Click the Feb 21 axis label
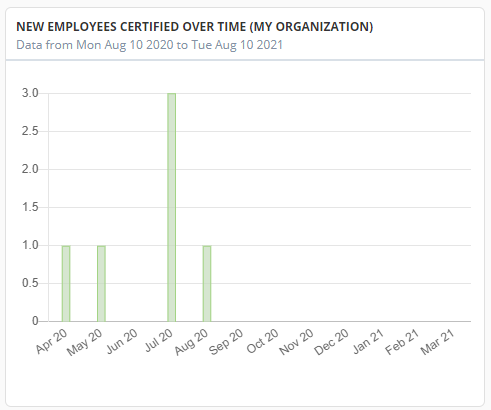 click(402, 341)
